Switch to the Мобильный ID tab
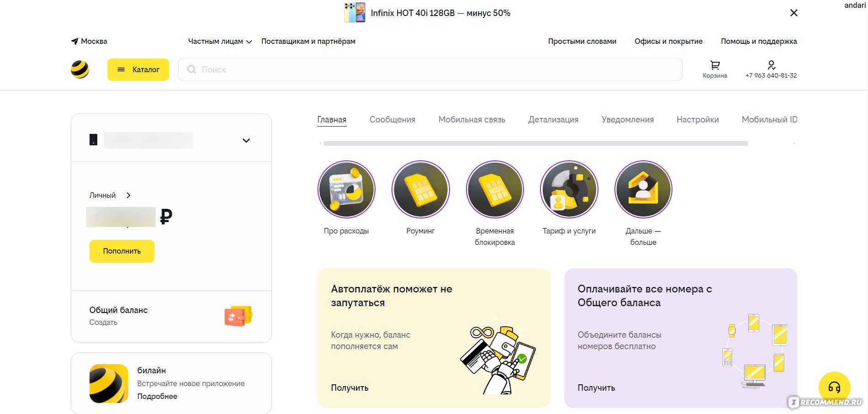The height and width of the screenshot is (414, 868). coord(769,120)
